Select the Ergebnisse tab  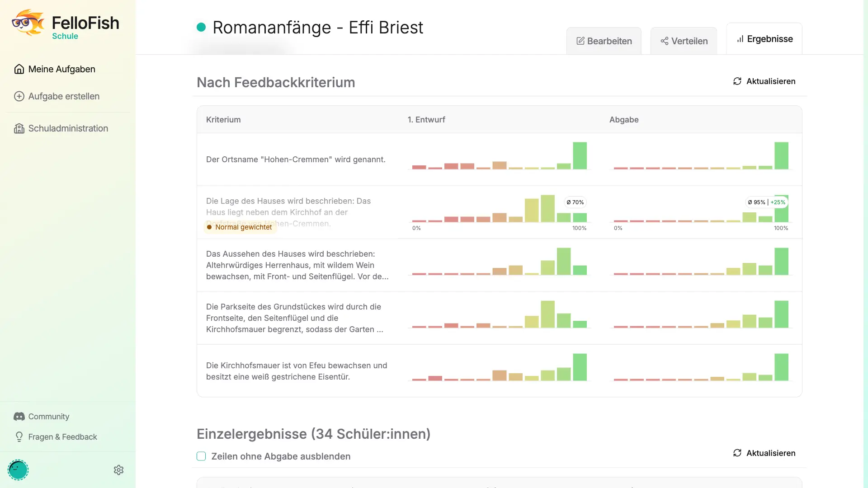[x=764, y=39]
